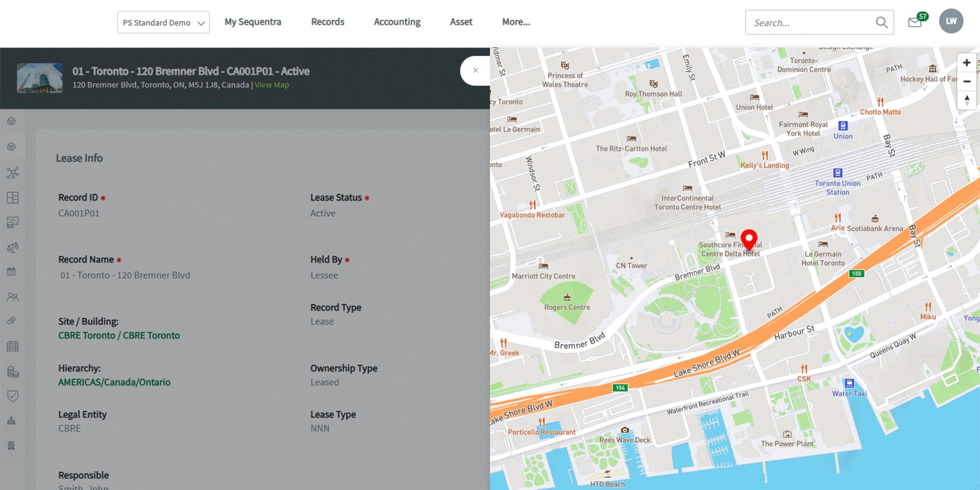Click the magnifier search icon

881,22
